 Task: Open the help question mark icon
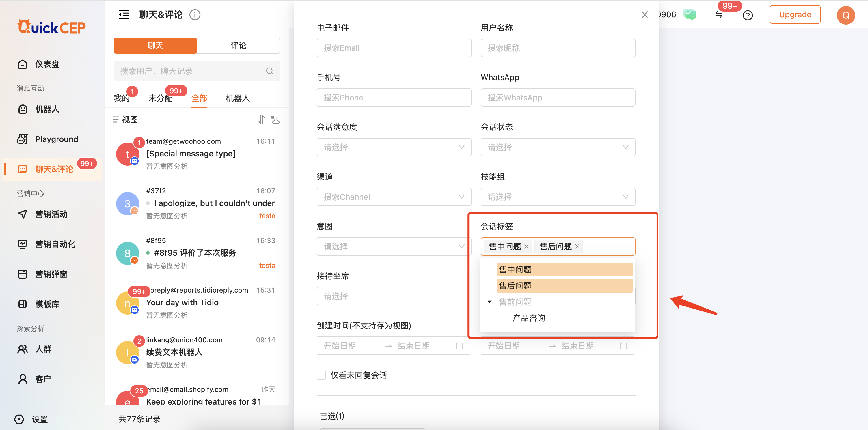pos(747,15)
